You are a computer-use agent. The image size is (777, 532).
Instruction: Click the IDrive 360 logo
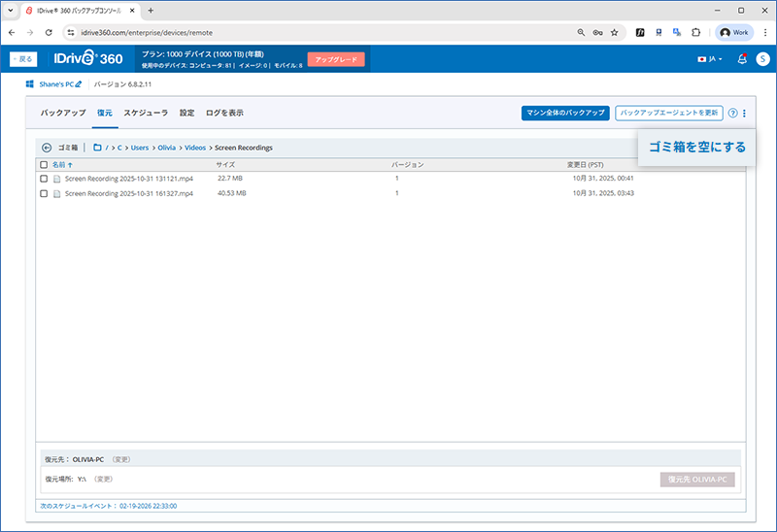88,59
